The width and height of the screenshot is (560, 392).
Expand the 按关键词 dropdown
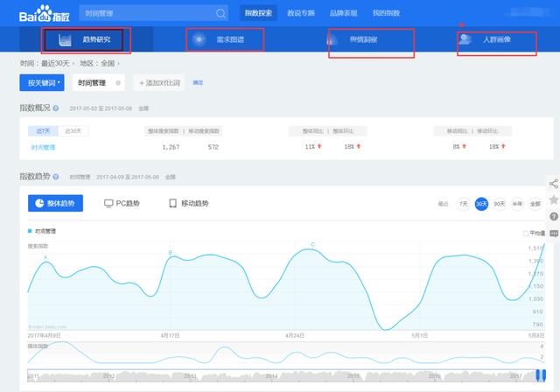click(42, 82)
